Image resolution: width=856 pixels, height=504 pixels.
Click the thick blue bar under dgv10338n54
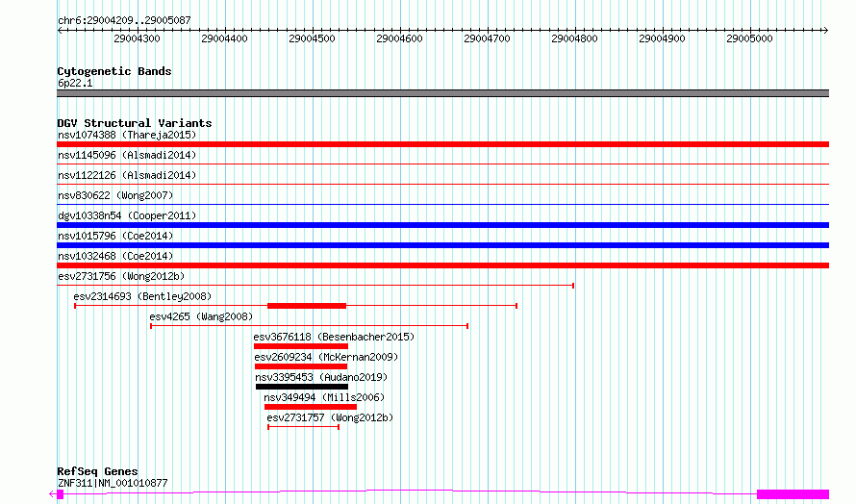442,225
